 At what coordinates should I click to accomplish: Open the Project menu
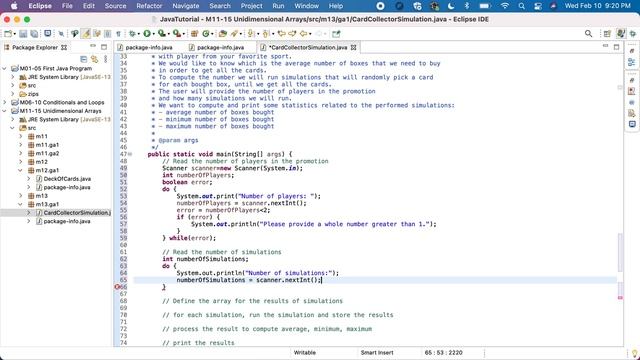pos(251,6)
